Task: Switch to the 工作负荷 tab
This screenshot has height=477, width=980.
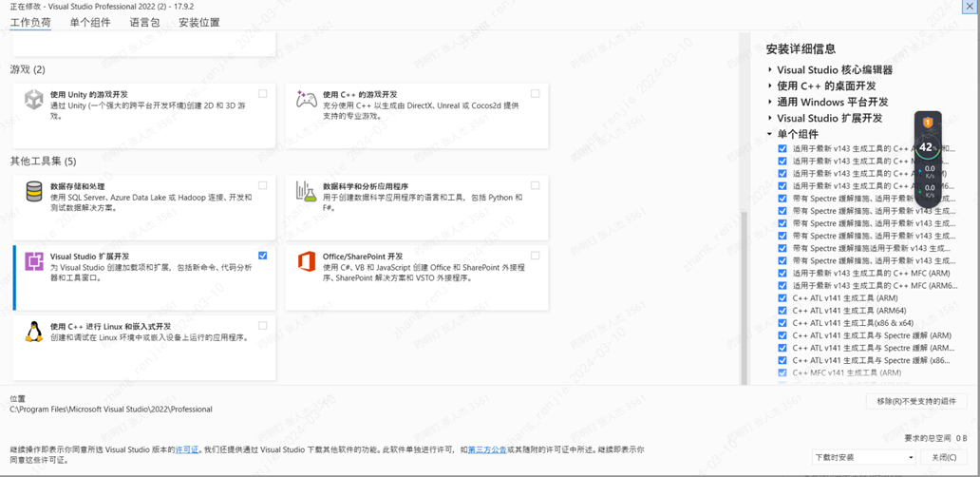Action: [x=30, y=23]
